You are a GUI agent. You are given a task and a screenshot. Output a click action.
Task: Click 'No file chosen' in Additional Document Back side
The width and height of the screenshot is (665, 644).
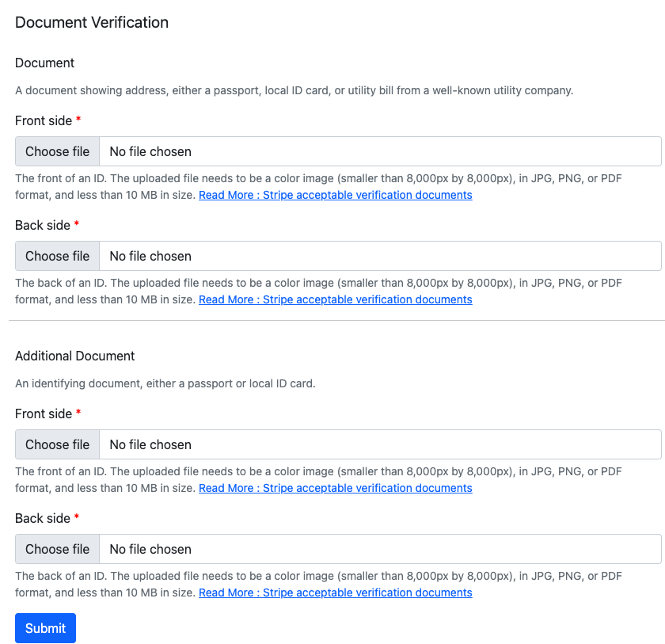[150, 549]
